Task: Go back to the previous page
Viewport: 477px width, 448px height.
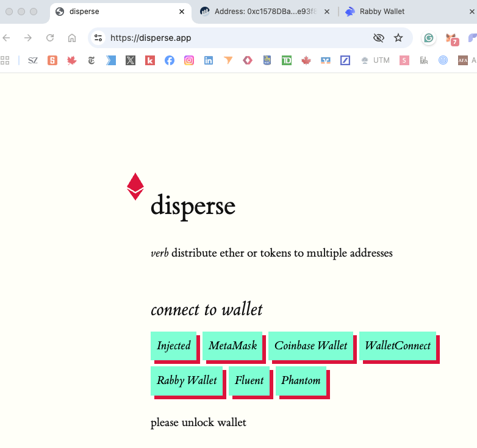Action: tap(6, 38)
